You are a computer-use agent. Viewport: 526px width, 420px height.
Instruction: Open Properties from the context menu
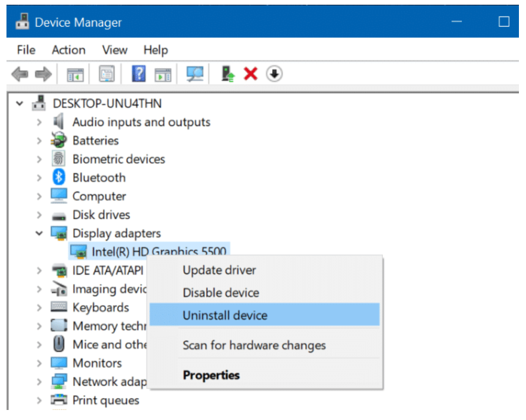pyautogui.click(x=265, y=375)
